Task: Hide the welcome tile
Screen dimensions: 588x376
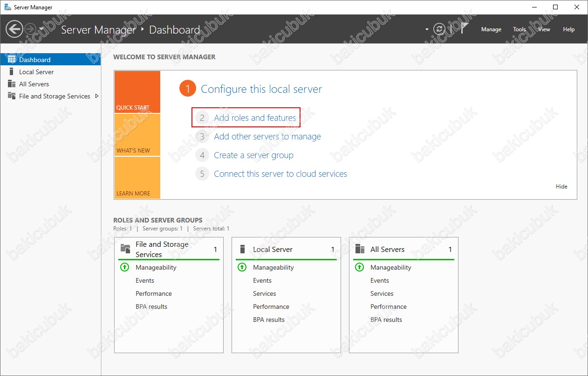Action: click(x=561, y=187)
